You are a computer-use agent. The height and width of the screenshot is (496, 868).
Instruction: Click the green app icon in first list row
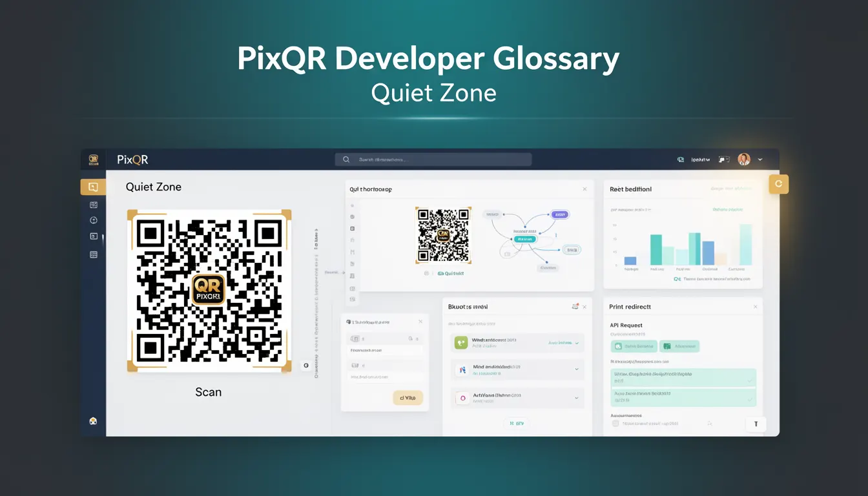click(x=460, y=343)
